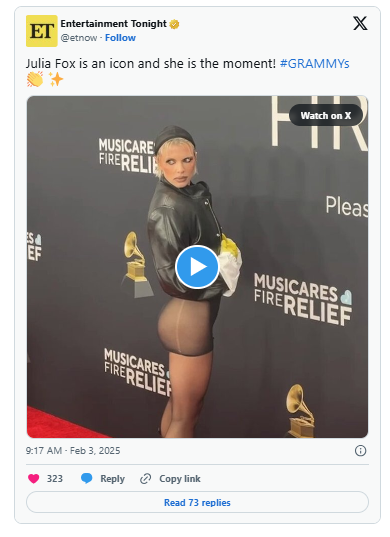Like the tweet with heart icon
This screenshot has width=390, height=537.
point(34,478)
